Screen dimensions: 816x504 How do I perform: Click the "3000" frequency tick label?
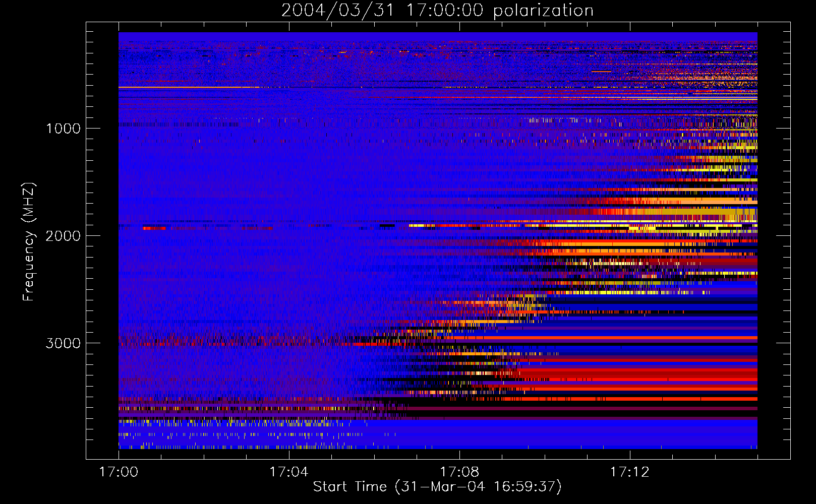pyautogui.click(x=63, y=343)
